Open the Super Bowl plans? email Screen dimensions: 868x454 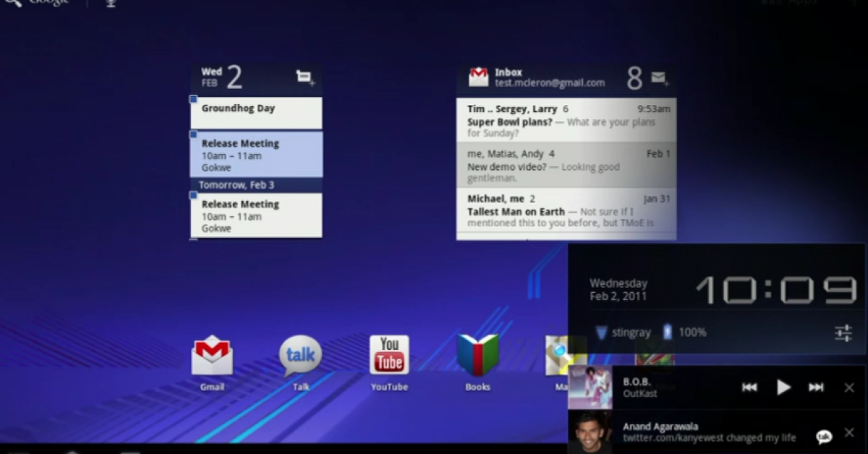pos(566,120)
